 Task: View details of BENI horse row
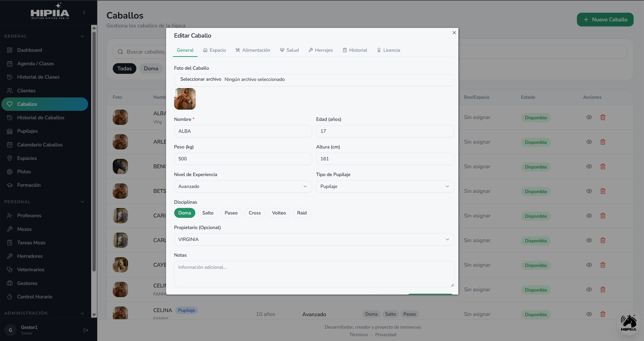pos(589,167)
